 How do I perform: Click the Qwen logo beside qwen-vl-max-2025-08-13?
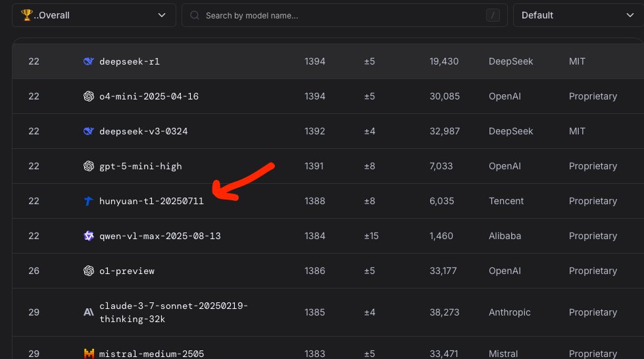click(x=89, y=236)
